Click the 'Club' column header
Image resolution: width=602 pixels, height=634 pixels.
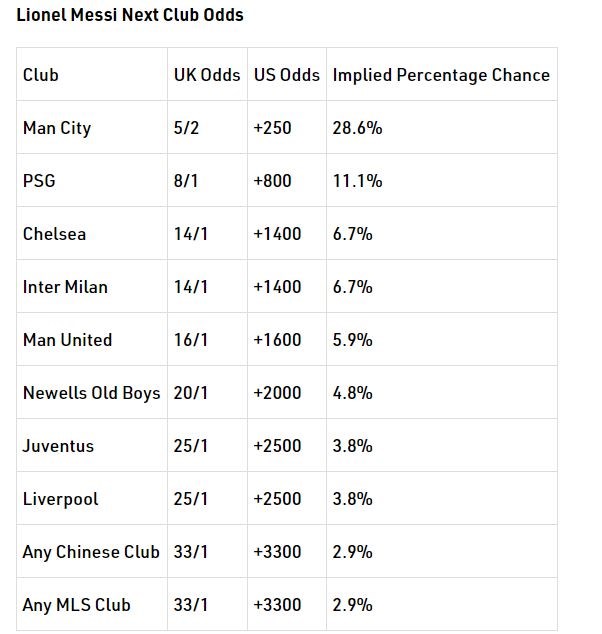(x=41, y=75)
